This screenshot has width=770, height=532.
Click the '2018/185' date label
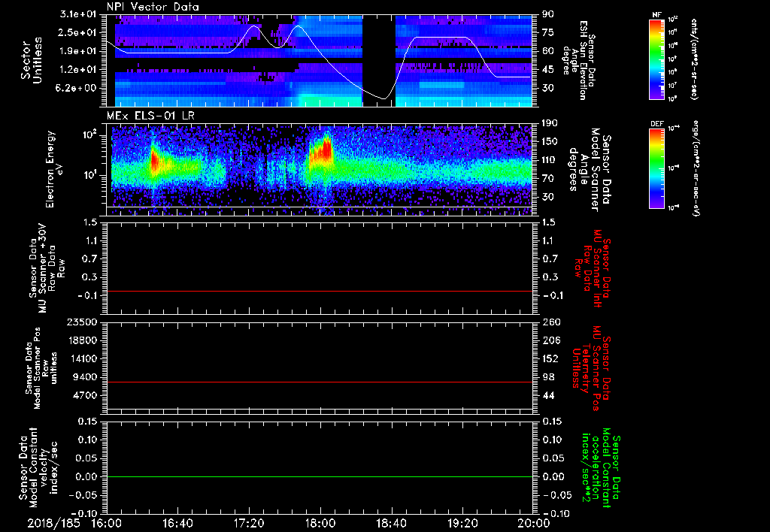click(53, 523)
